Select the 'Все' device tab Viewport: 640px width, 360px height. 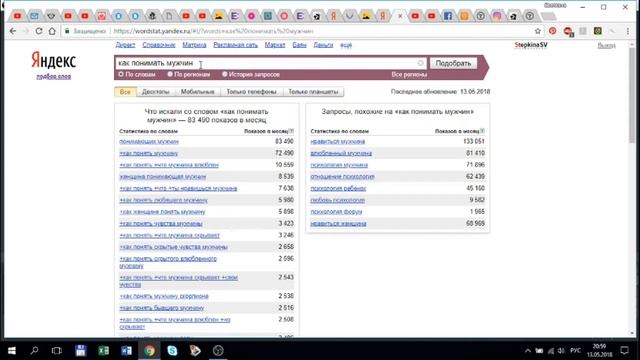click(x=125, y=92)
